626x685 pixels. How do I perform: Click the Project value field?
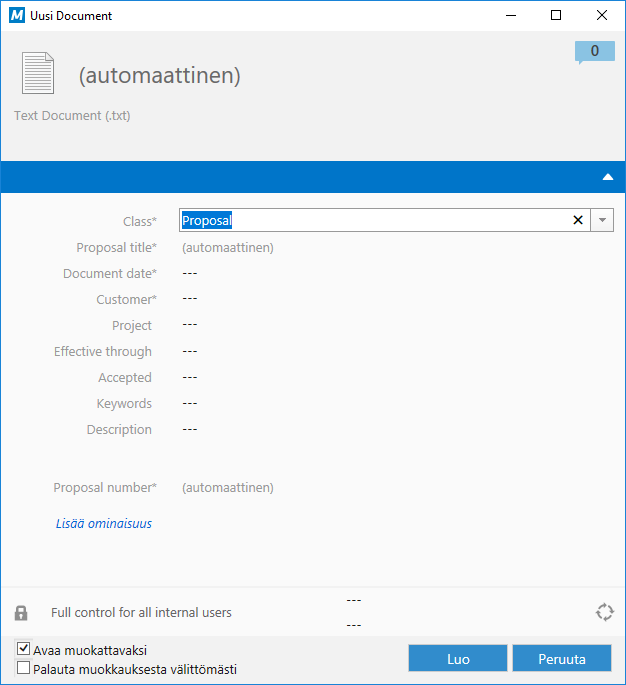(x=190, y=325)
